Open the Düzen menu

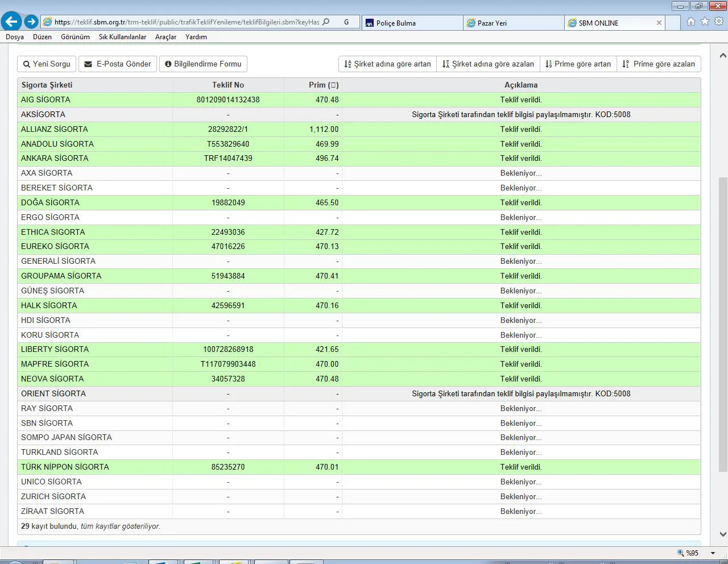click(x=42, y=37)
